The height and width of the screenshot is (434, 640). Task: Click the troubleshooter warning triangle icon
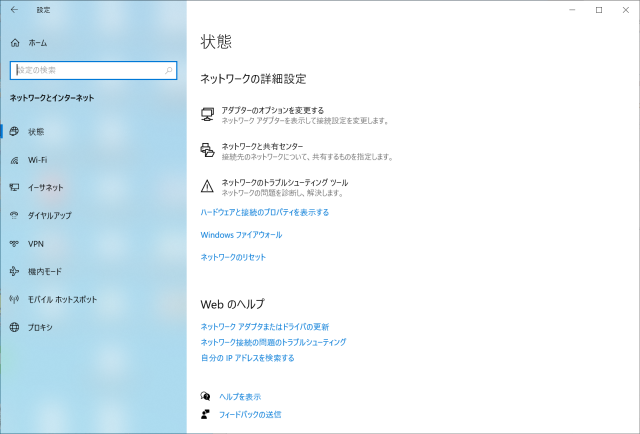click(207, 186)
